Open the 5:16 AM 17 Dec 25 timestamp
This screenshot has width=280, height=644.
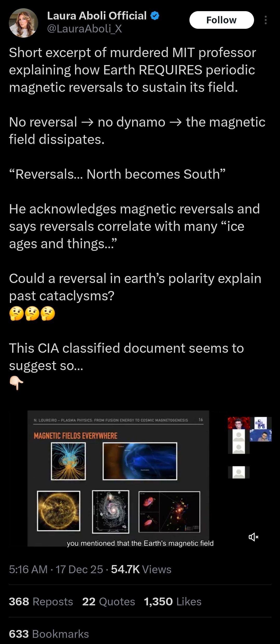coord(56,569)
